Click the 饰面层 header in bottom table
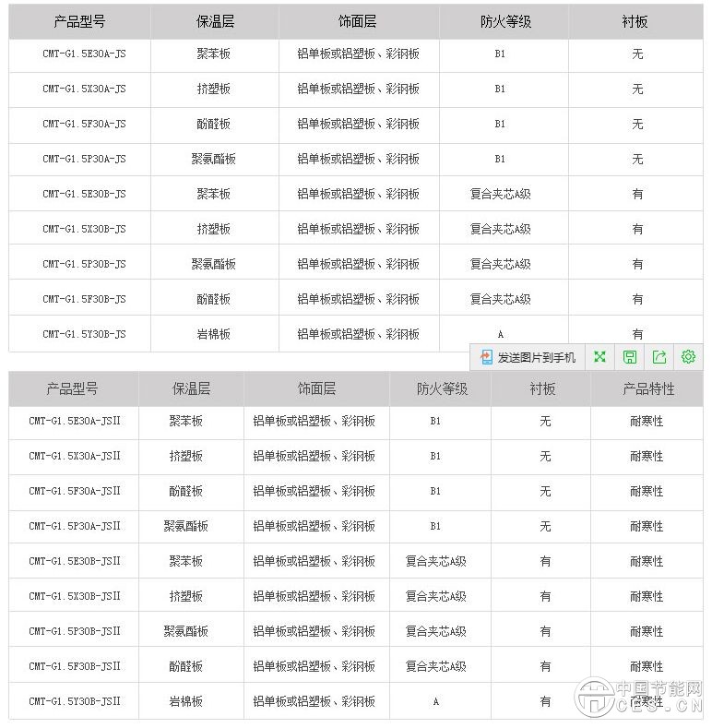This screenshot has width=712, height=728. coord(316,389)
